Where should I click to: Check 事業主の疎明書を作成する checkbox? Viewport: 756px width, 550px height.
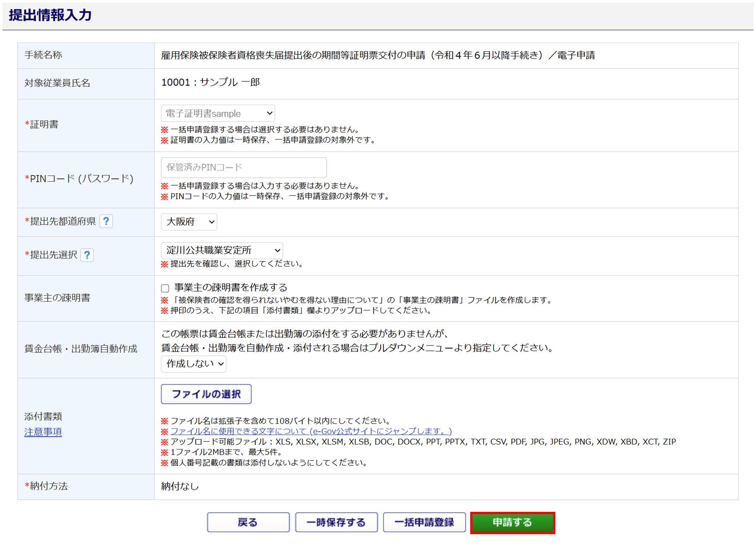click(165, 288)
